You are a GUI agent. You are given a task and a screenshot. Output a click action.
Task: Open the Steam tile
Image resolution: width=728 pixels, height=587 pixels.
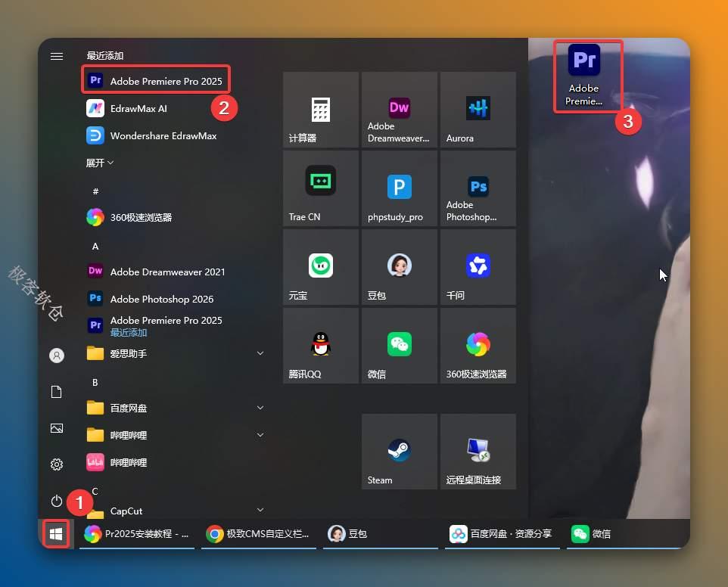tap(400, 452)
